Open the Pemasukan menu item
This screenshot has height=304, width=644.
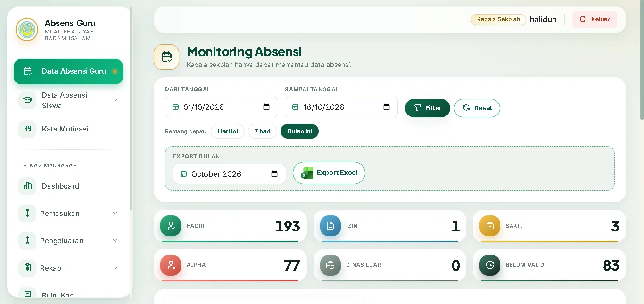click(x=68, y=213)
